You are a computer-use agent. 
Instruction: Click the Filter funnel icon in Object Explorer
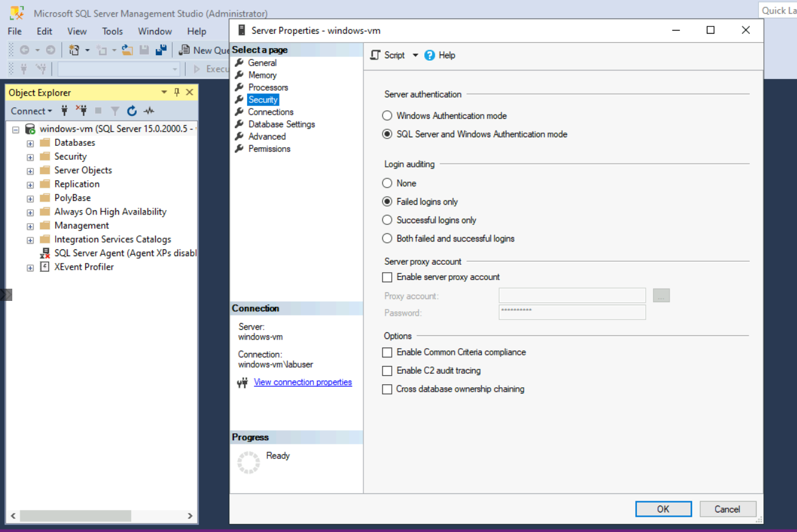pos(115,111)
